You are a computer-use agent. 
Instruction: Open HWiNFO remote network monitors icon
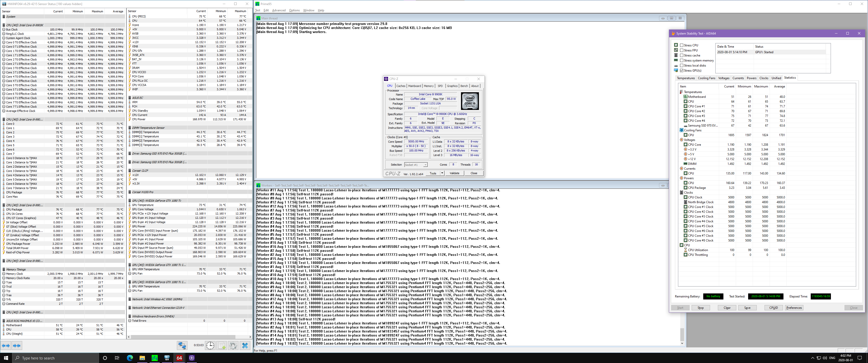pyautogui.click(x=182, y=346)
